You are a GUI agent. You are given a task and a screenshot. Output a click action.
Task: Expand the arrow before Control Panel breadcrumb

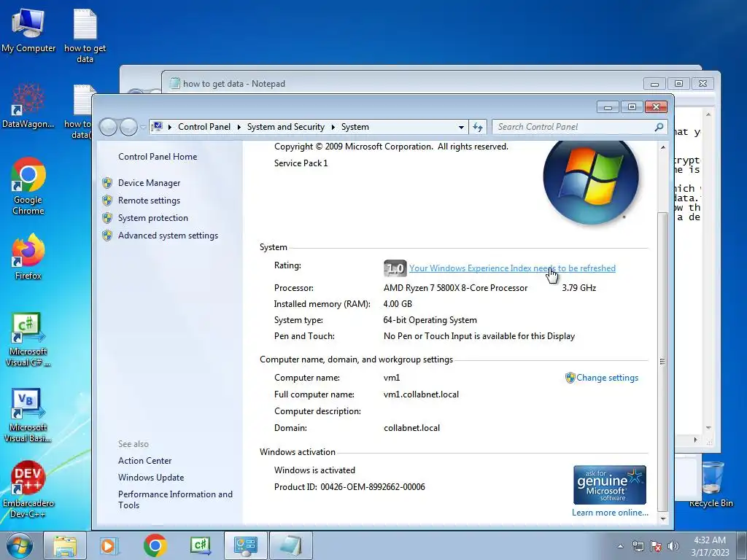coord(169,127)
